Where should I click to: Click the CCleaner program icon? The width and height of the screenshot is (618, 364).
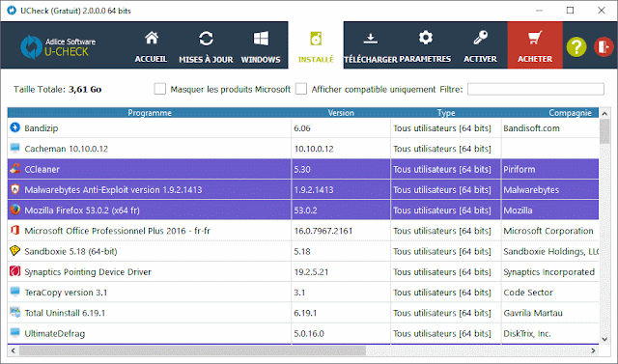pos(15,169)
